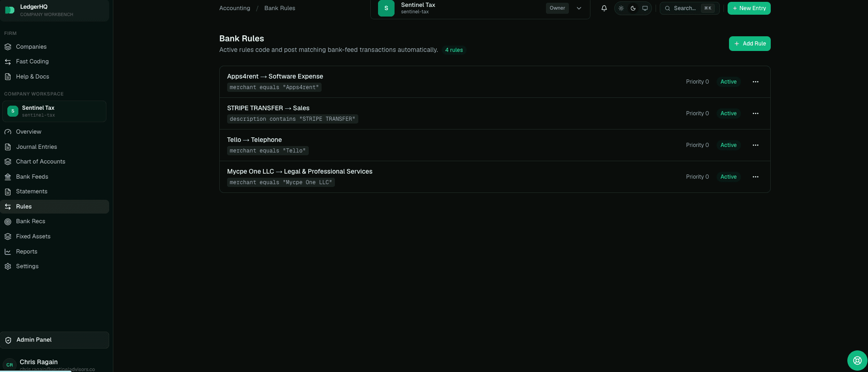Click Priority 0 on the Tello rule
Image resolution: width=868 pixels, height=372 pixels.
tap(697, 145)
